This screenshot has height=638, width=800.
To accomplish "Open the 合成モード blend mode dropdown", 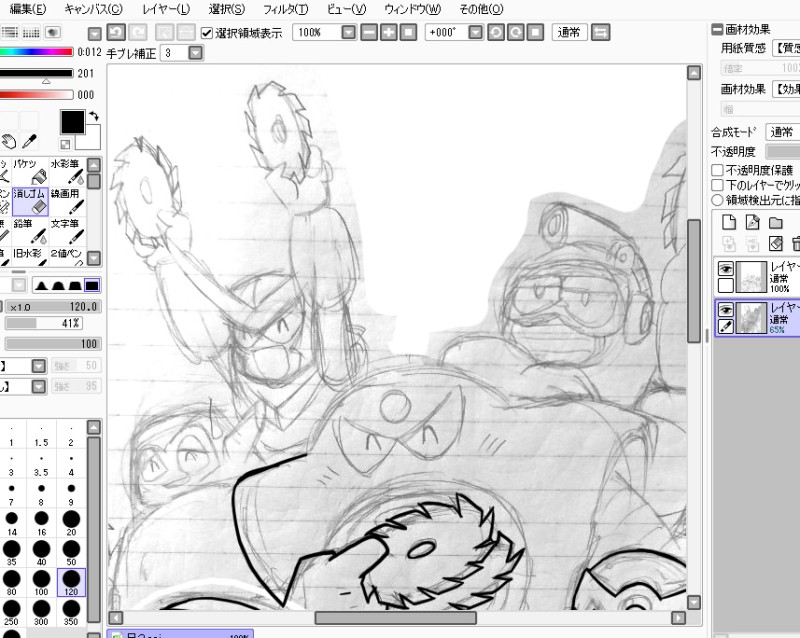I will tap(783, 132).
